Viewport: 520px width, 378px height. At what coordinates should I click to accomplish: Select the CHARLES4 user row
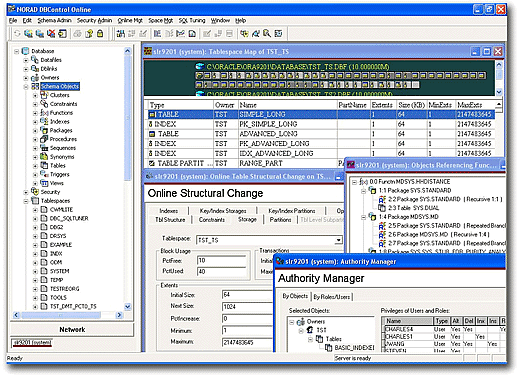[x=444, y=329]
